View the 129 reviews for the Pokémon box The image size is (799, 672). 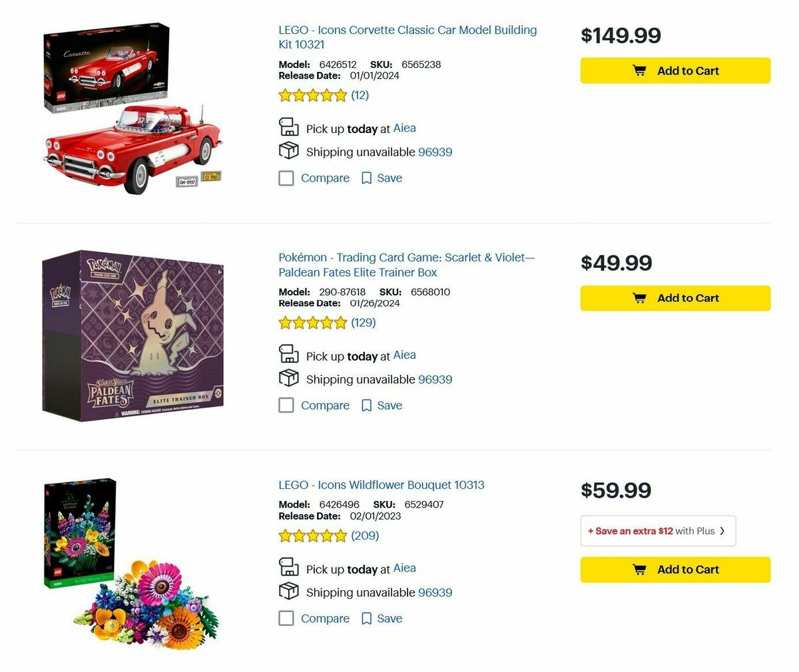364,322
